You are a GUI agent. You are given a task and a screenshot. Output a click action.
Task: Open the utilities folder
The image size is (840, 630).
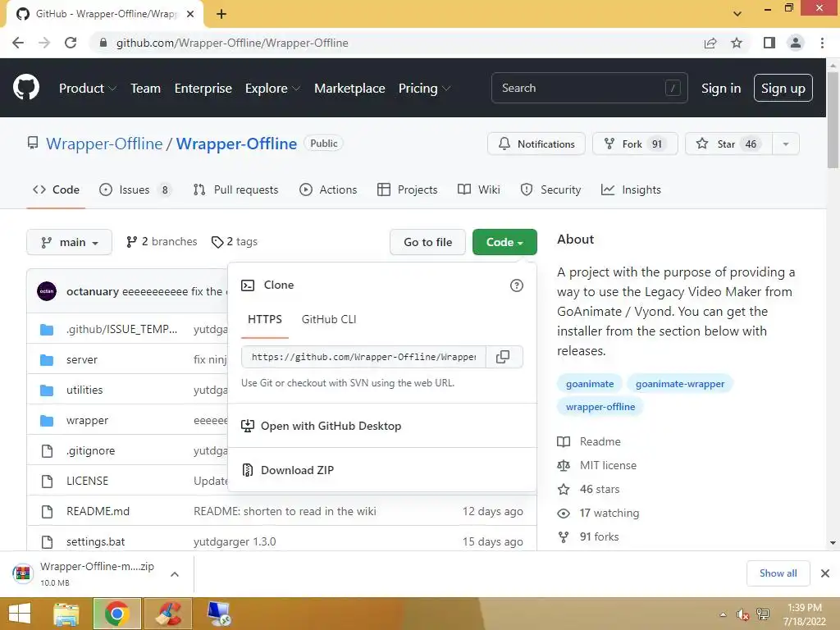coord(84,390)
